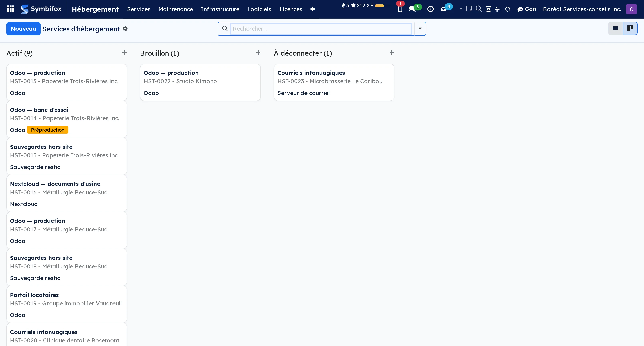Expand the small caret dropdown in top bar
The width and height of the screenshot is (644, 346).
[x=461, y=9]
